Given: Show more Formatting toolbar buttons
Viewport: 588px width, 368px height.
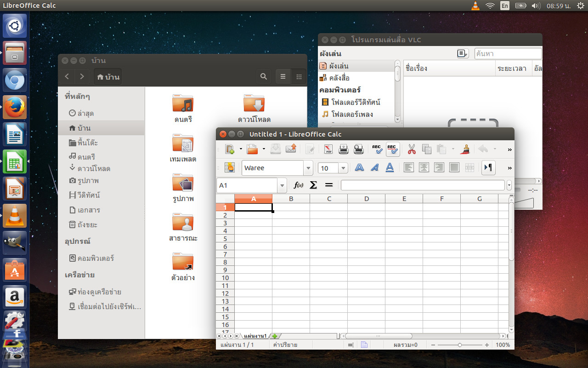Looking at the screenshot, I should point(509,168).
